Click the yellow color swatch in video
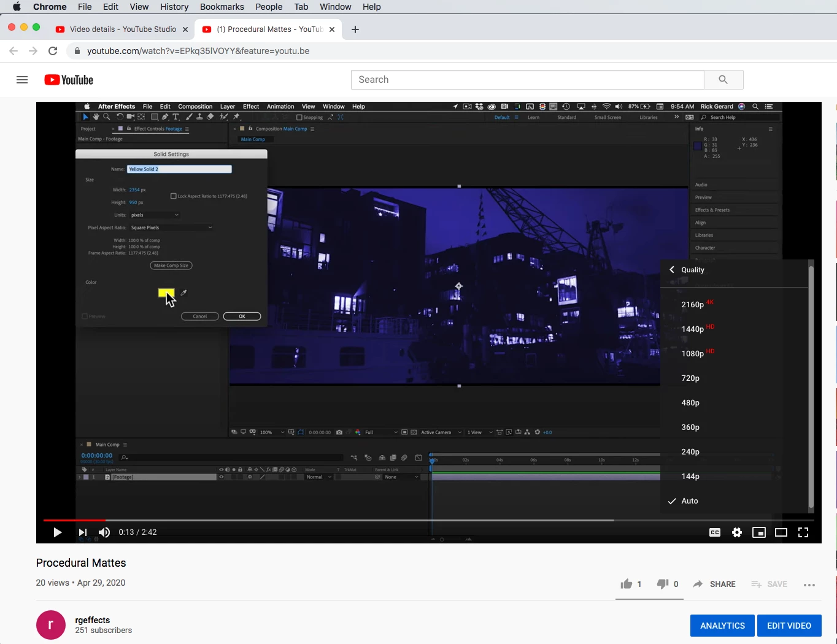The width and height of the screenshot is (837, 644). [x=166, y=293]
